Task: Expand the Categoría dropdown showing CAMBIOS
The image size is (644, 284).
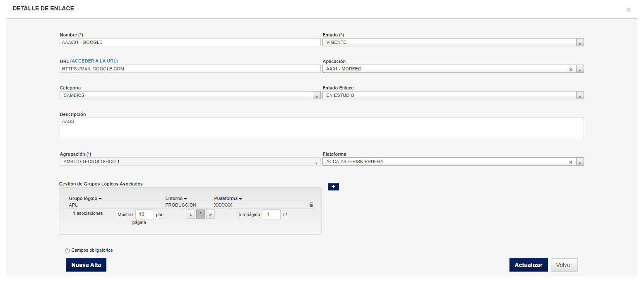Action: 190,96
